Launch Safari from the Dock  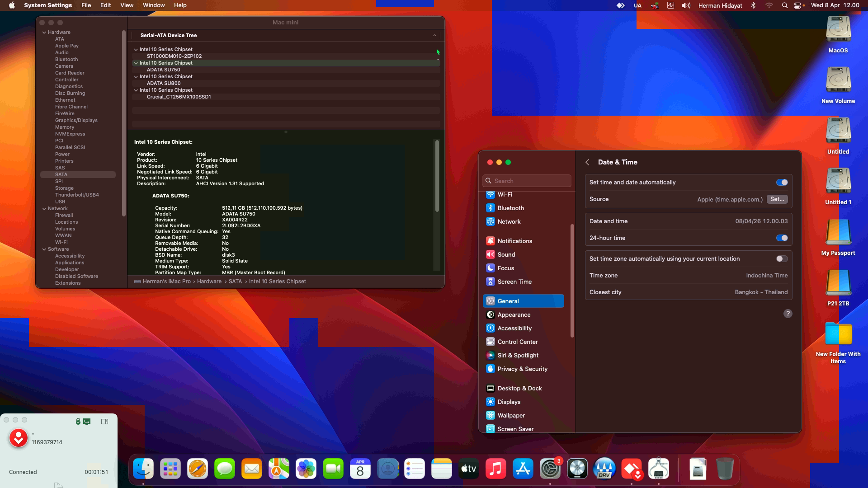coord(198,469)
